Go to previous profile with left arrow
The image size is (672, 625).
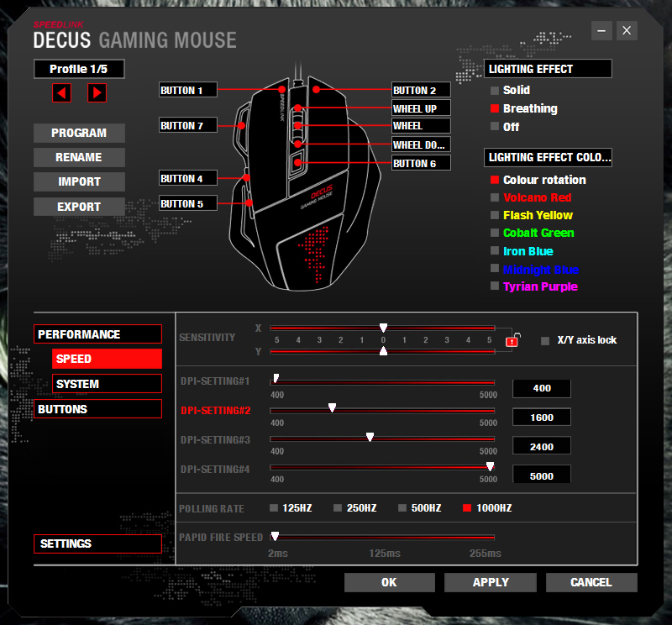pyautogui.click(x=61, y=92)
